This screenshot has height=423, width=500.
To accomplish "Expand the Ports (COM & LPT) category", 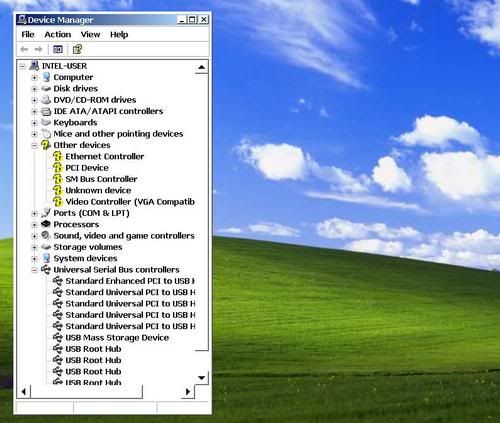I will coord(34,213).
